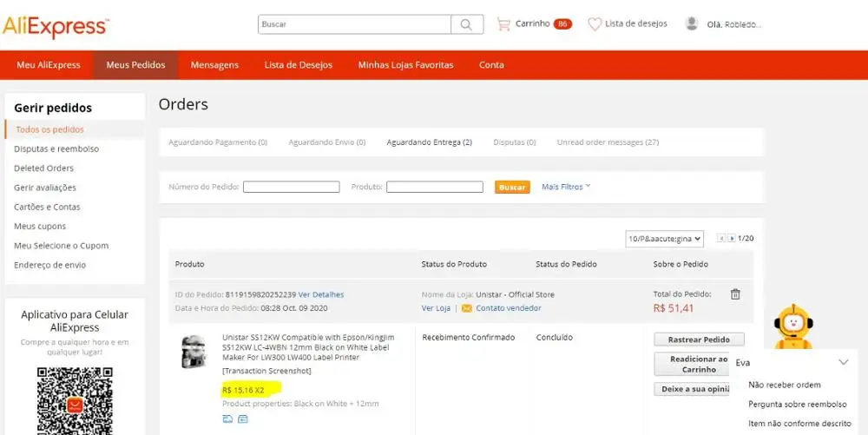Go to next orders page arrow
The image size is (868, 435).
click(731, 239)
